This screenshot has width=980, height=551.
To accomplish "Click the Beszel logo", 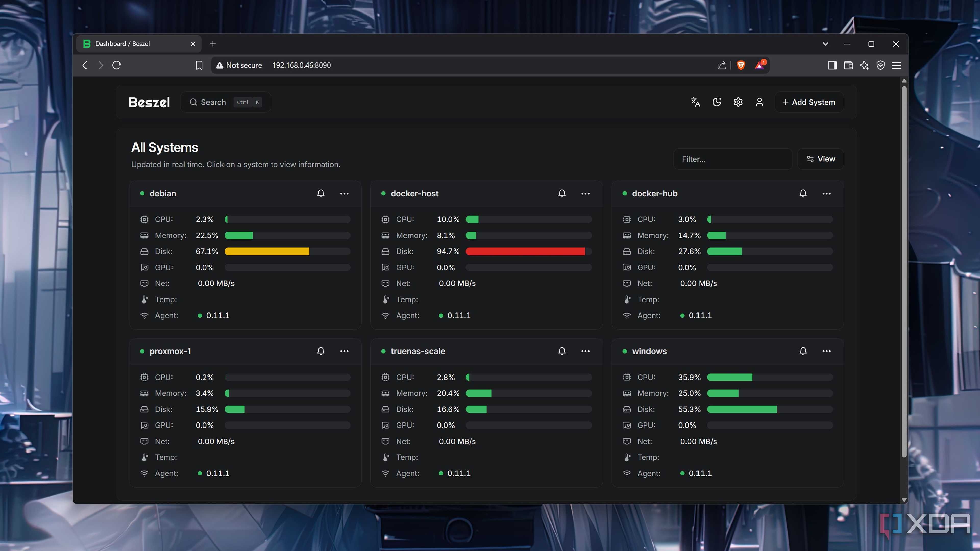I will (149, 102).
